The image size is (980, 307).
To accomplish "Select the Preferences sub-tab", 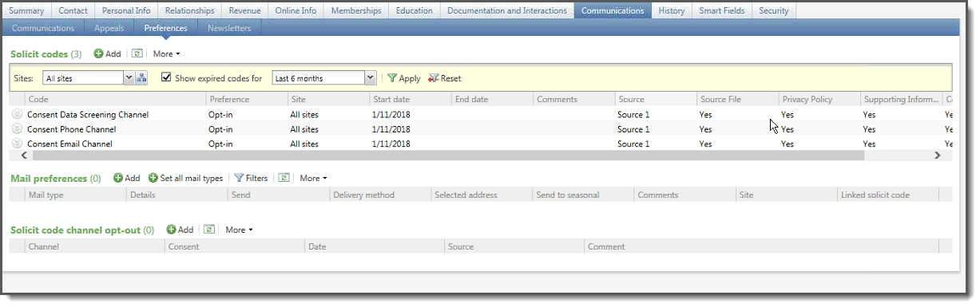I will click(x=165, y=28).
